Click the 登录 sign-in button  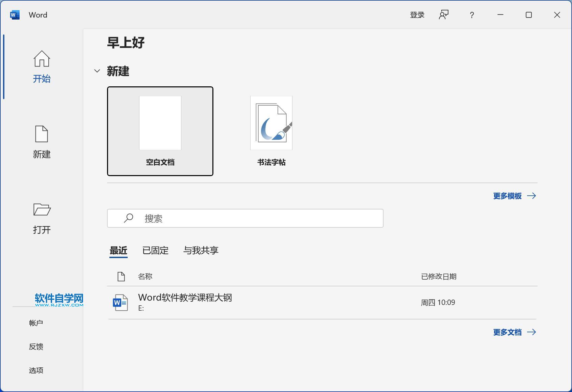click(x=417, y=15)
